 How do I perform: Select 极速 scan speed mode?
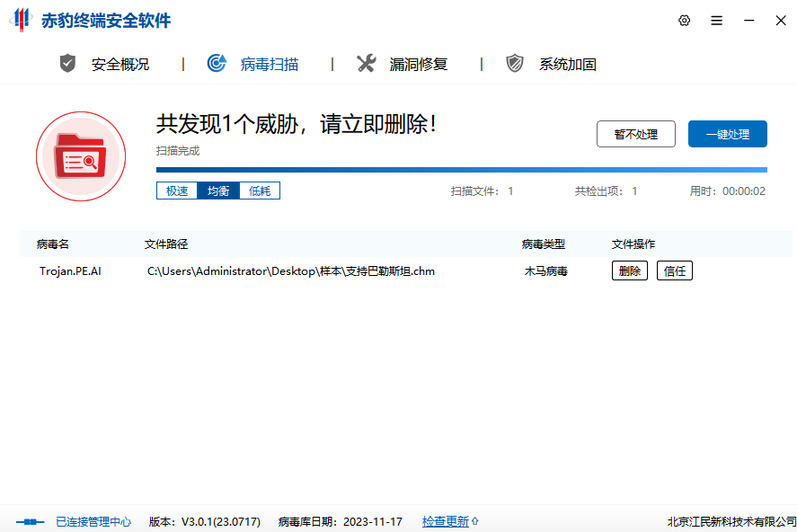(177, 191)
